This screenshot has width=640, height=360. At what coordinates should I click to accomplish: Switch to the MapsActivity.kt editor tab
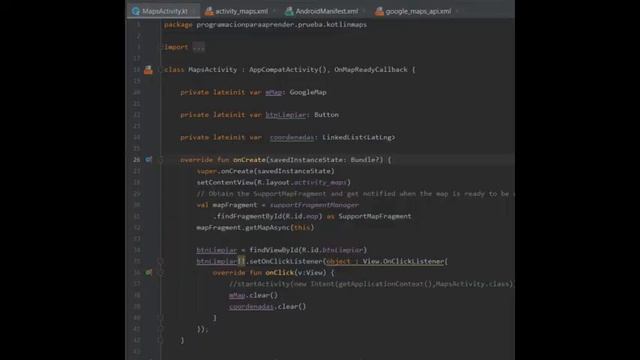pyautogui.click(x=164, y=11)
